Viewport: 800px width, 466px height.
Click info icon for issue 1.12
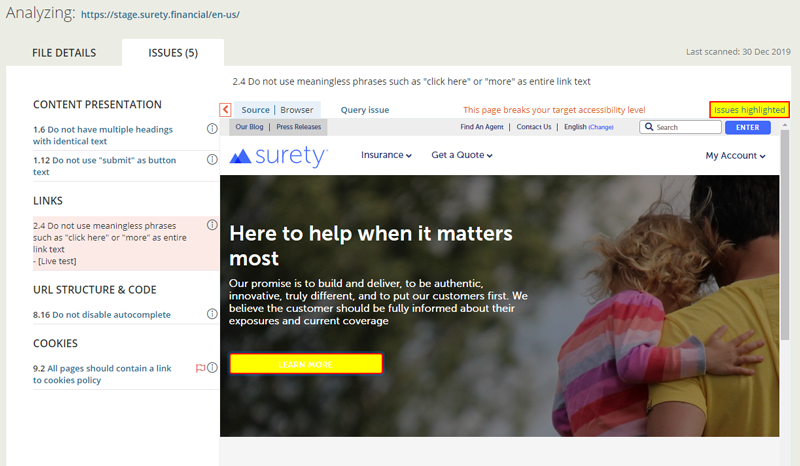[x=212, y=159]
